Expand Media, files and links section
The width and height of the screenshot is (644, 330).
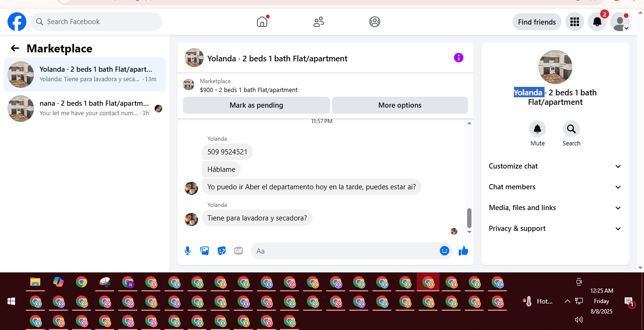(555, 208)
